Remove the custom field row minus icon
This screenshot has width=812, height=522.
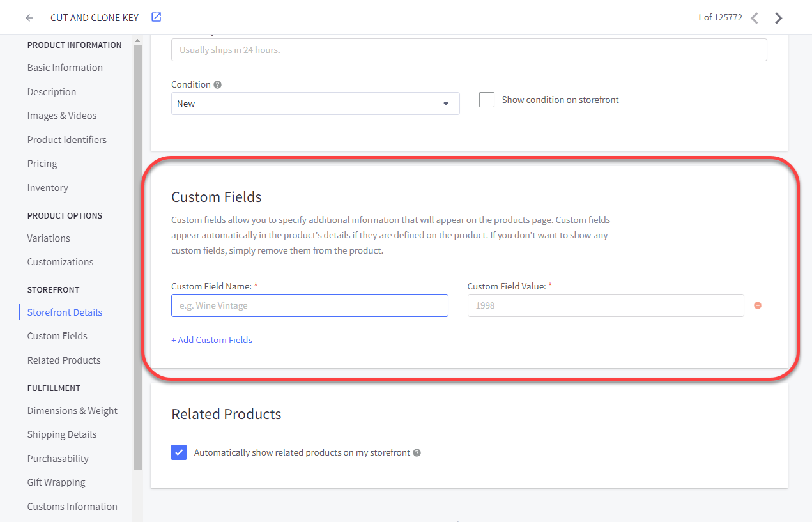point(758,305)
